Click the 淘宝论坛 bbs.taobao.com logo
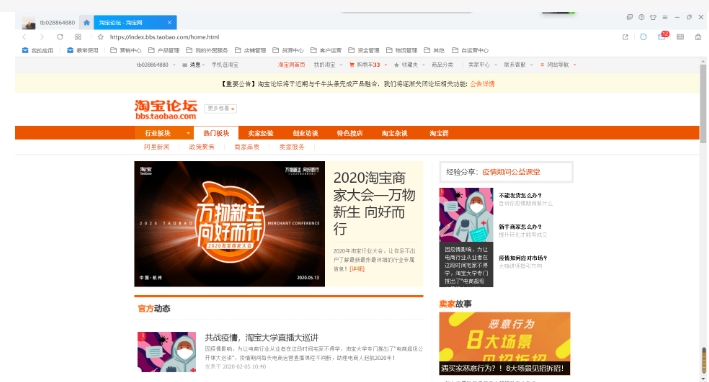Image resolution: width=709 pixels, height=382 pixels. point(165,109)
